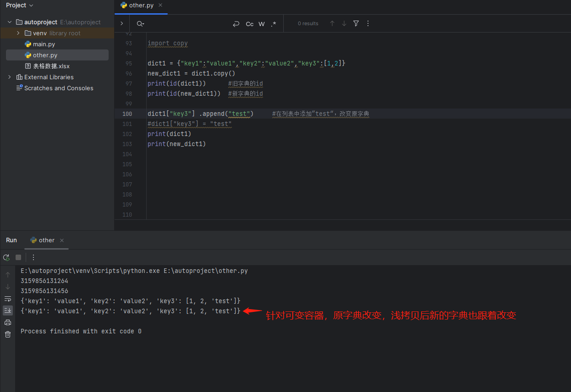The height and width of the screenshot is (392, 571).
Task: Click into the find search field
Action: click(x=188, y=23)
